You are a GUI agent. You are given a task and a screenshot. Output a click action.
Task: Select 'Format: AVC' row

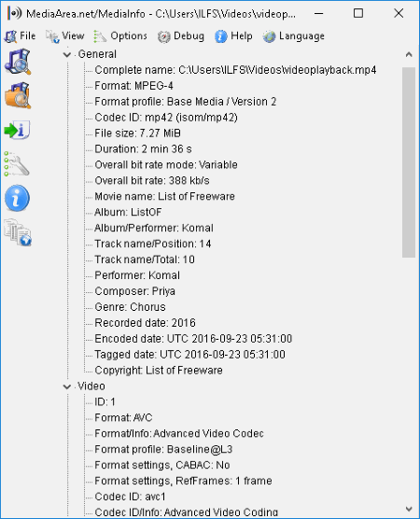tap(123, 417)
